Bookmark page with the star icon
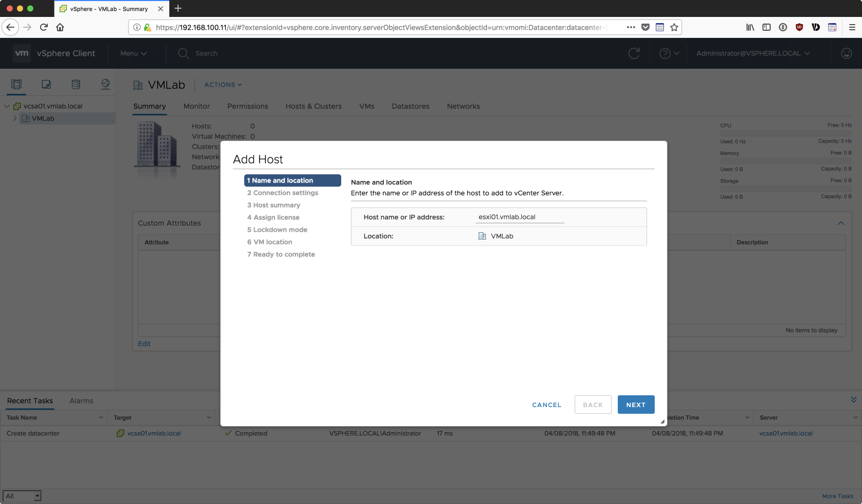This screenshot has height=504, width=862. click(x=674, y=27)
